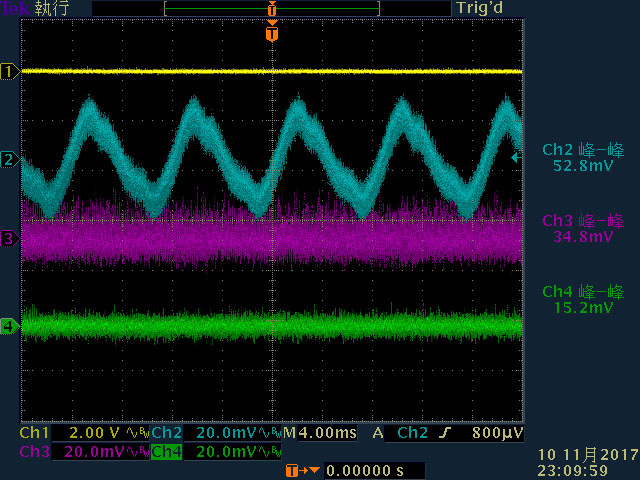Click the Ch1 ground reference marker
This screenshot has width=640, height=480.
click(10, 72)
